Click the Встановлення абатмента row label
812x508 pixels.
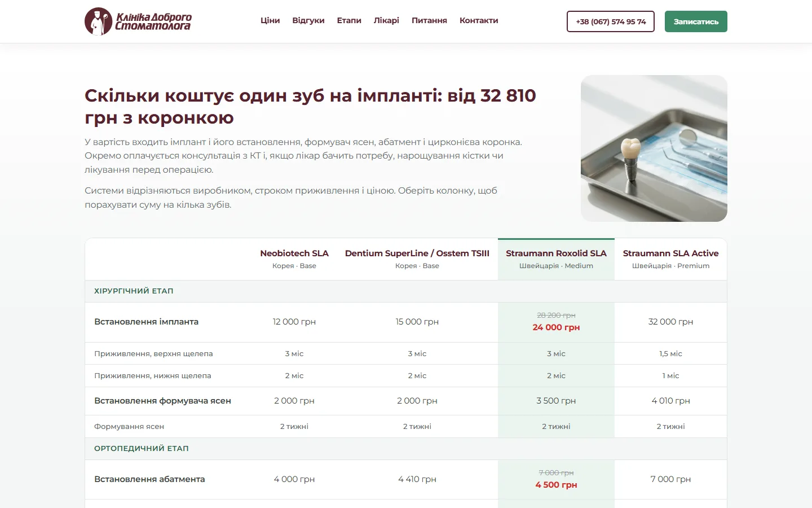point(149,479)
